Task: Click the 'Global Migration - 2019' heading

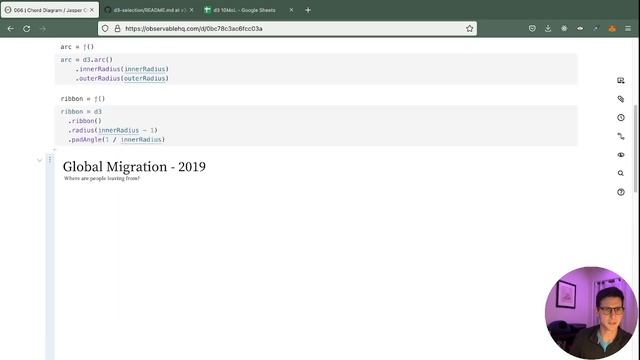Action: pyautogui.click(x=134, y=167)
